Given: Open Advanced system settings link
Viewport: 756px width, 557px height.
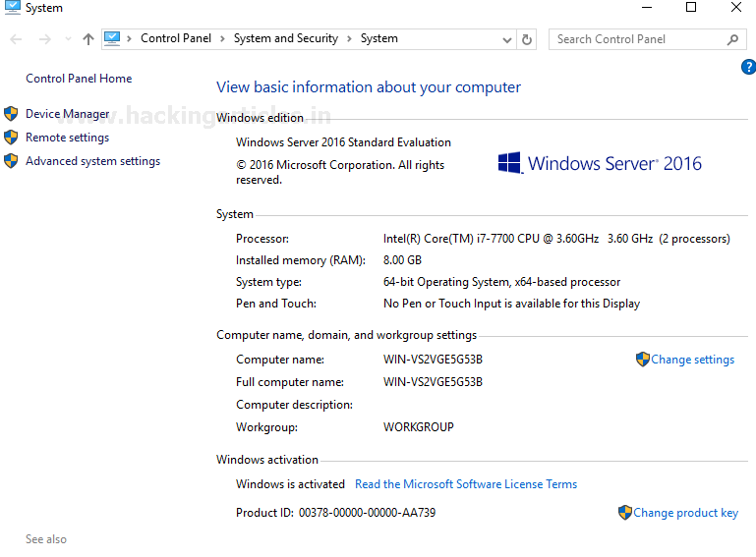Looking at the screenshot, I should 93,161.
